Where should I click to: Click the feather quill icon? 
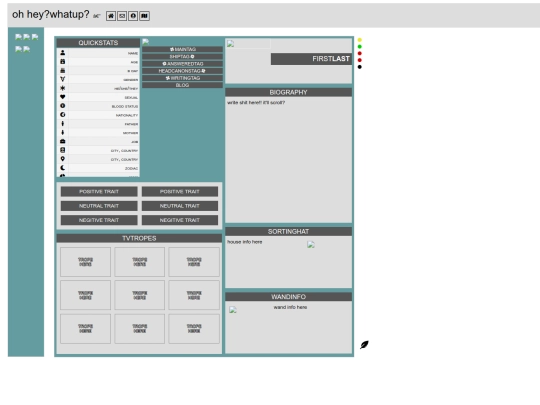tap(364, 345)
